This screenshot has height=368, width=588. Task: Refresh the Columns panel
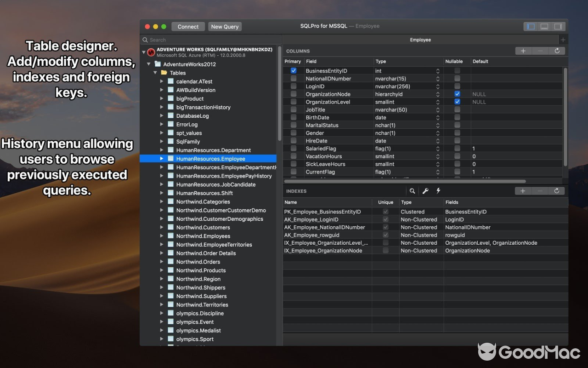(557, 51)
